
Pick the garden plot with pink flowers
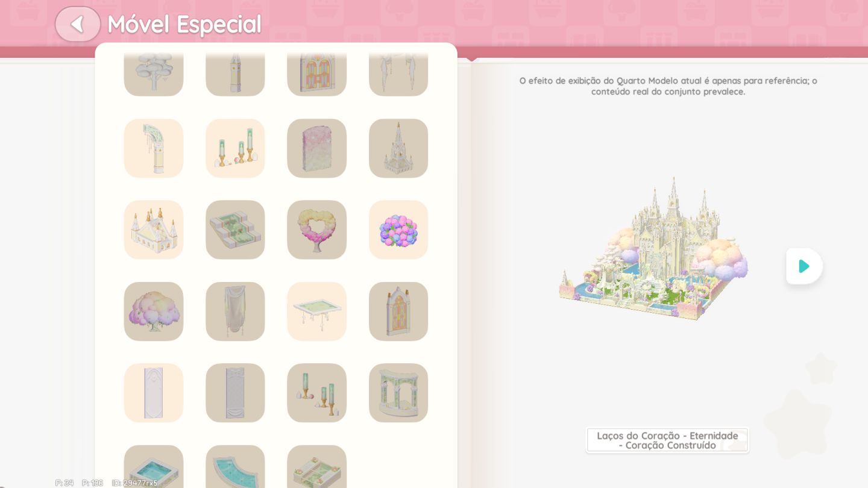coord(317,467)
